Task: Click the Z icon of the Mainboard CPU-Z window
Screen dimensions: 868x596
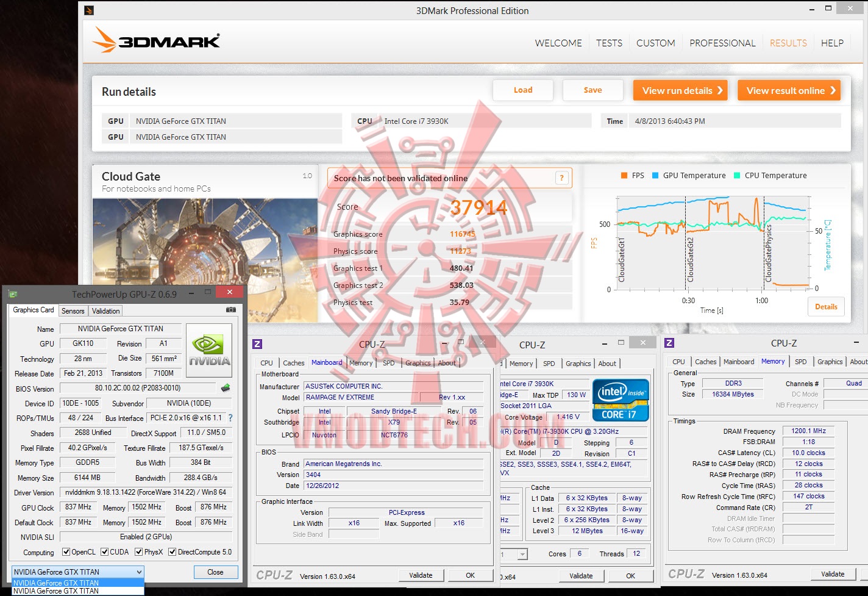Action: (x=258, y=344)
